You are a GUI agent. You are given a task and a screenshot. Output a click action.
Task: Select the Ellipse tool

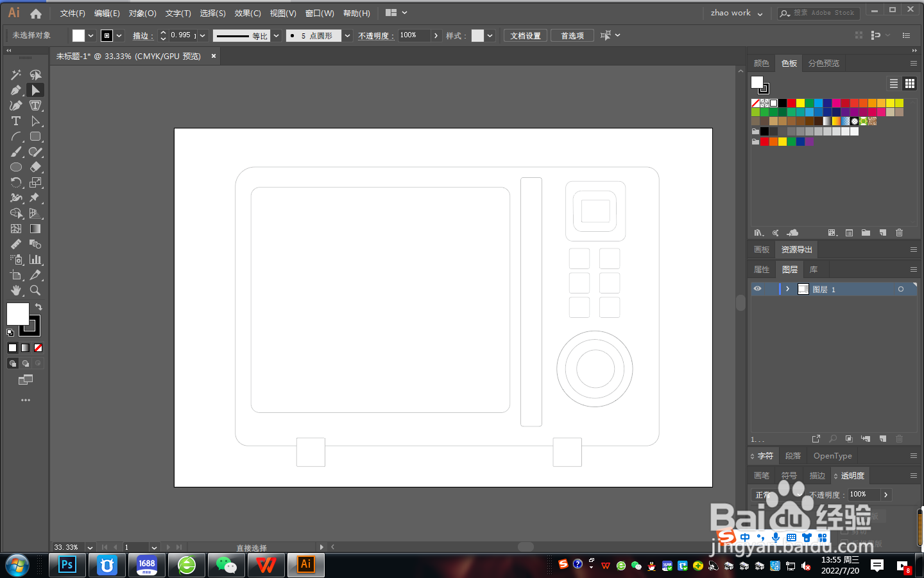point(16,168)
